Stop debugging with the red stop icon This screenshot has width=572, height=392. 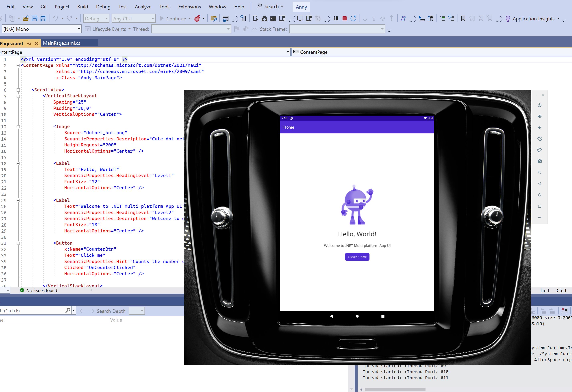344,18
